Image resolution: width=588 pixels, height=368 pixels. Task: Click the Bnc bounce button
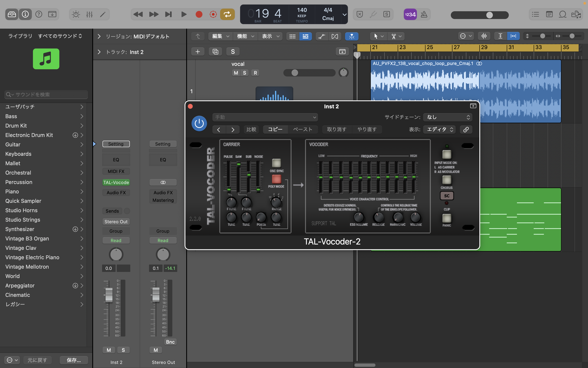[x=170, y=342]
